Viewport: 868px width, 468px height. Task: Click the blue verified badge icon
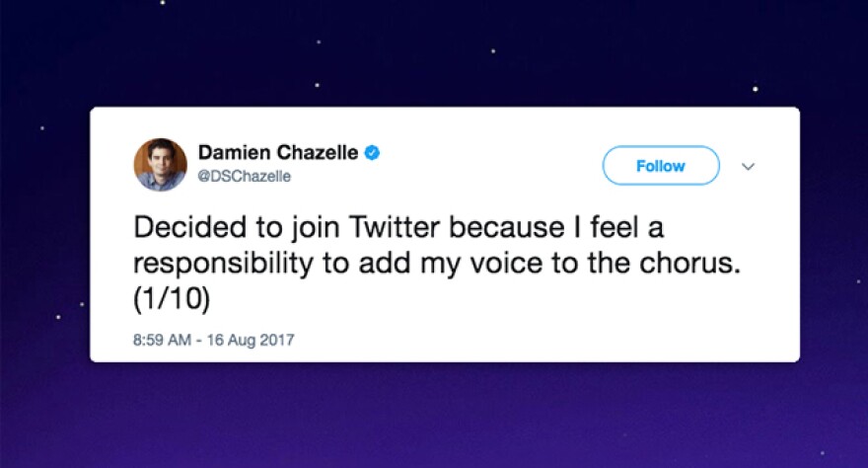[x=372, y=153]
